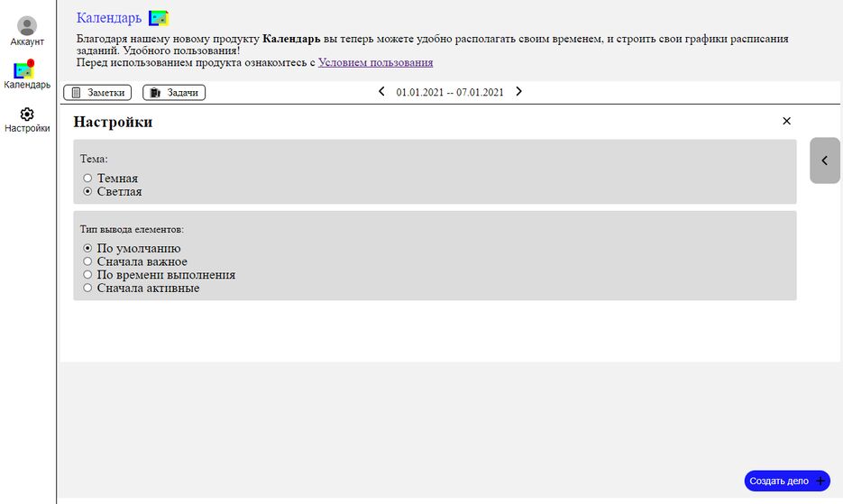Click the Тема: label
The height and width of the screenshot is (504, 843).
pos(94,160)
